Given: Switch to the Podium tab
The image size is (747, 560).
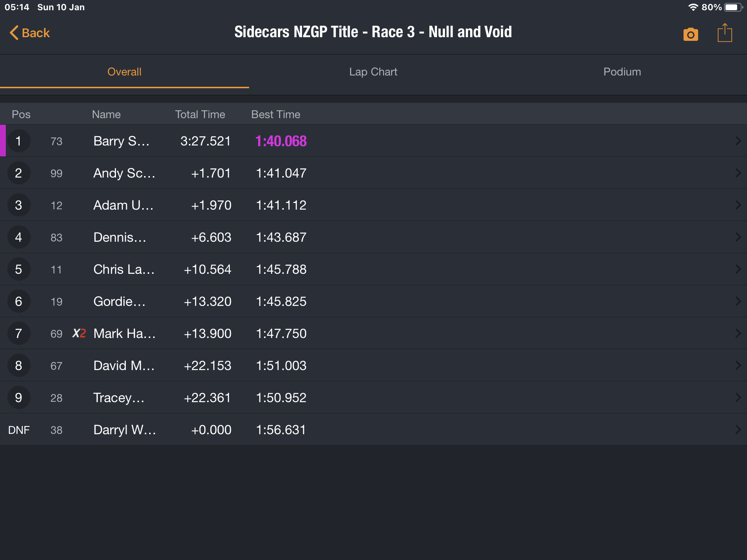Looking at the screenshot, I should tap(622, 72).
